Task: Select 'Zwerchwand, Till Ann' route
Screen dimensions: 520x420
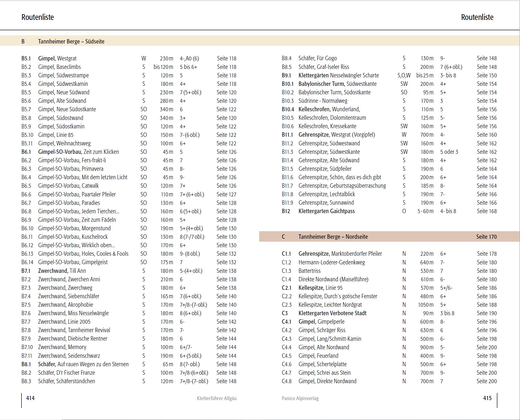Action: [62, 271]
